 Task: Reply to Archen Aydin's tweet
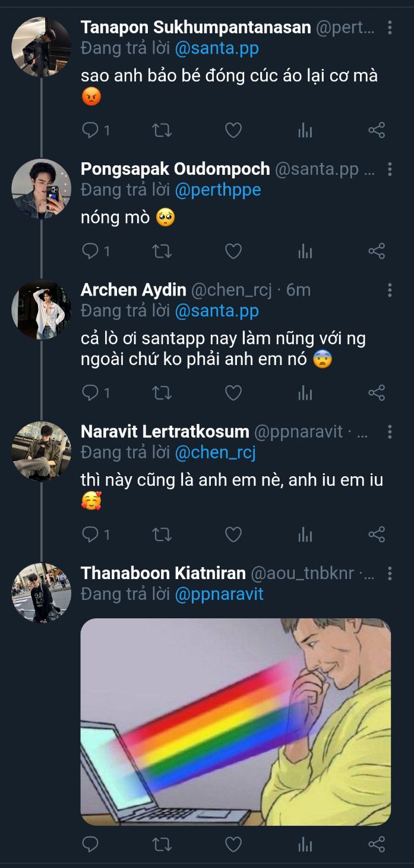coord(90,392)
